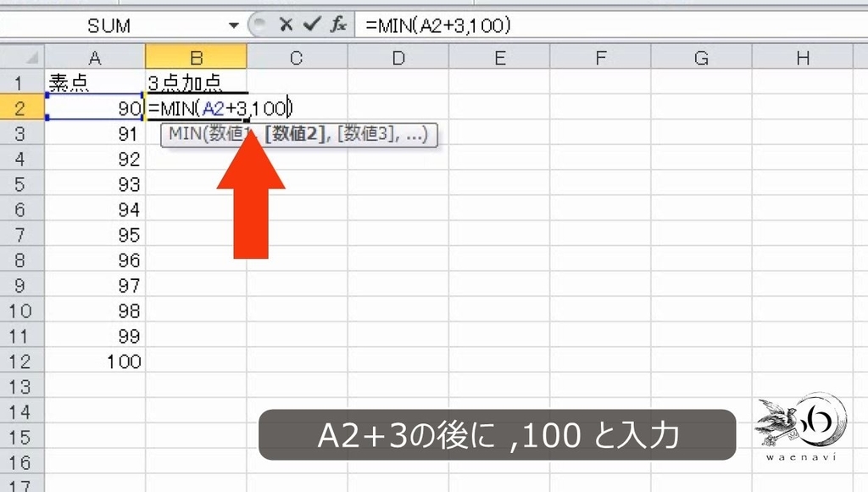Viewport: 868px width, 492px height.
Task: Click the blue A2 reference inside the formula
Action: [x=214, y=108]
